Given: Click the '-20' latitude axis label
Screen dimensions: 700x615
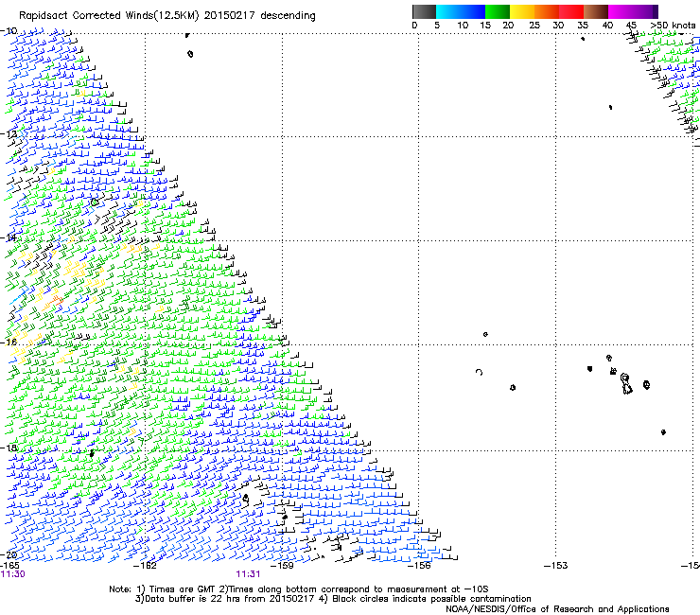Looking at the screenshot, I should pos(9,554).
